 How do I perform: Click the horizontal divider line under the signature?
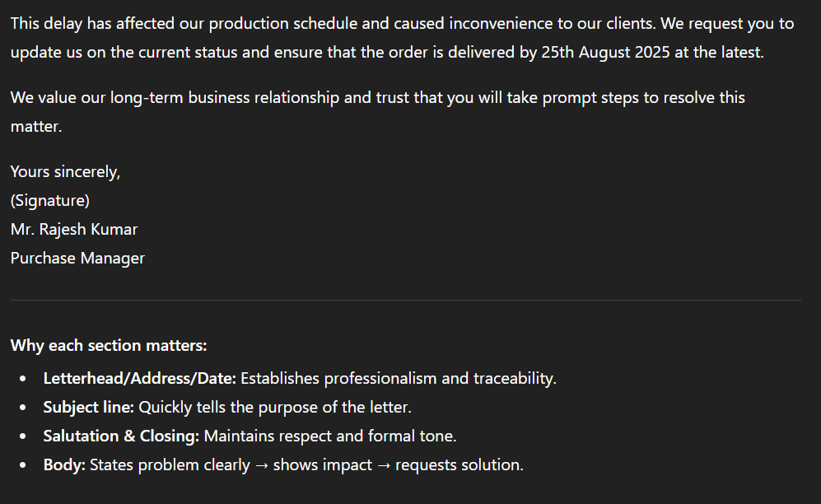(406, 300)
